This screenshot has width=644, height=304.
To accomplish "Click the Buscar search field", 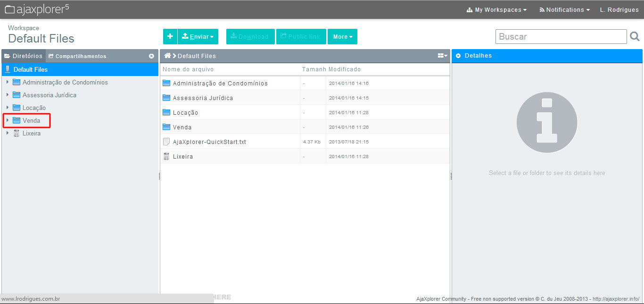I will pyautogui.click(x=561, y=36).
